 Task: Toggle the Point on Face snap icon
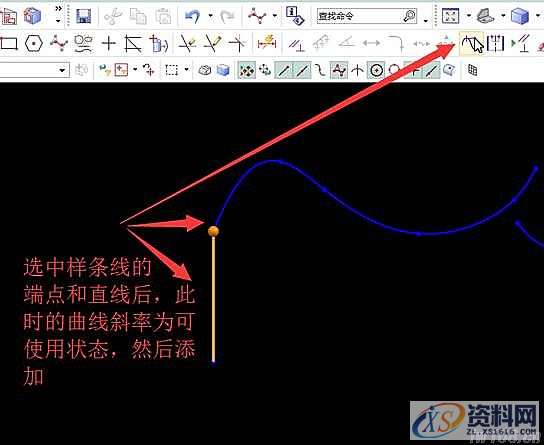point(449,70)
